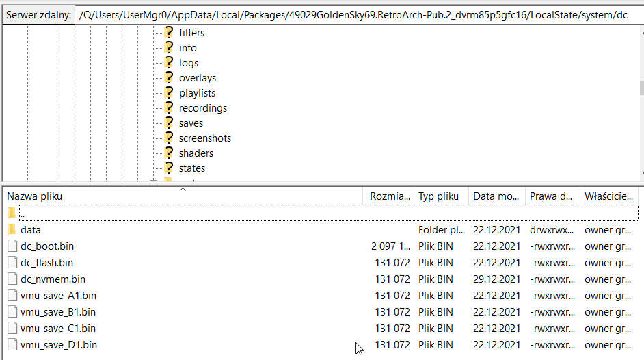
Task: Click the file icon of dc_nvmem.bin
Action: (x=12, y=279)
